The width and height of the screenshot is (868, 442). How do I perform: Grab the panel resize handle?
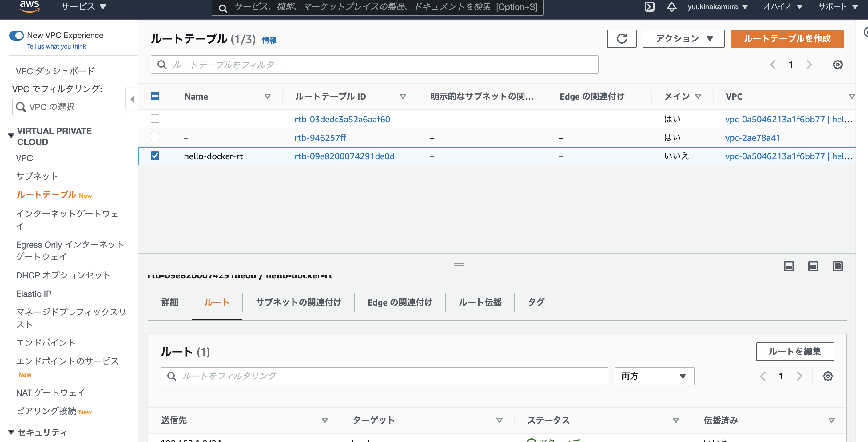coord(459,264)
